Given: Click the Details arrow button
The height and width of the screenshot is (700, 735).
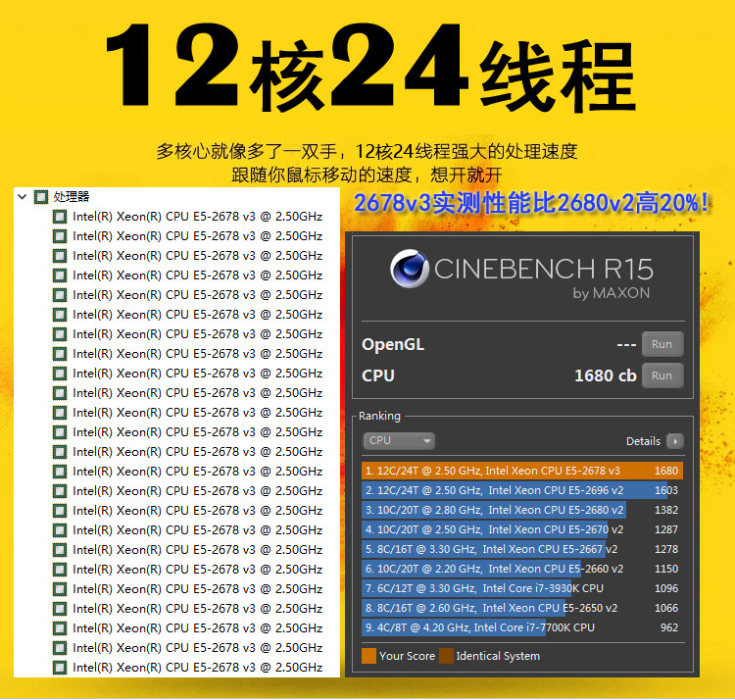Looking at the screenshot, I should (675, 441).
